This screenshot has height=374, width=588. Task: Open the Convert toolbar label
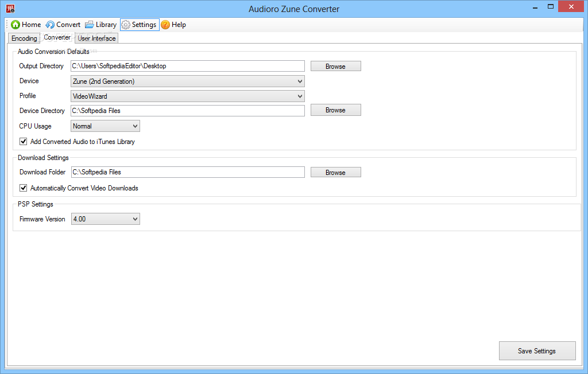tap(68, 25)
